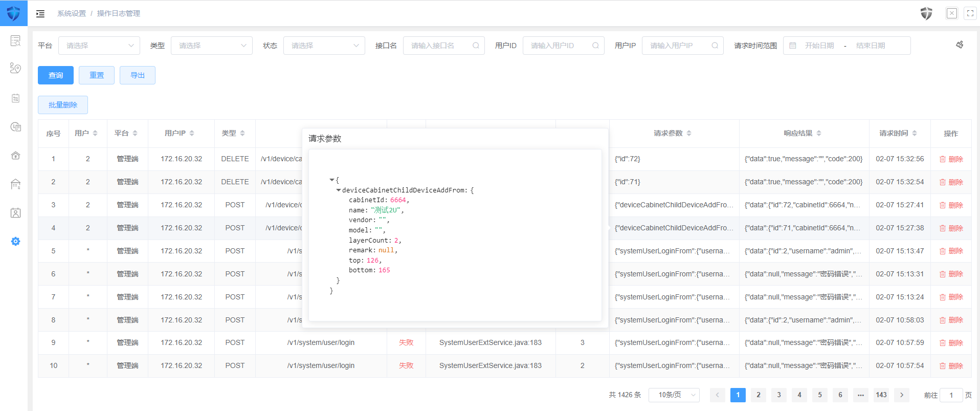
Task: Go to page 2
Action: coord(759,395)
